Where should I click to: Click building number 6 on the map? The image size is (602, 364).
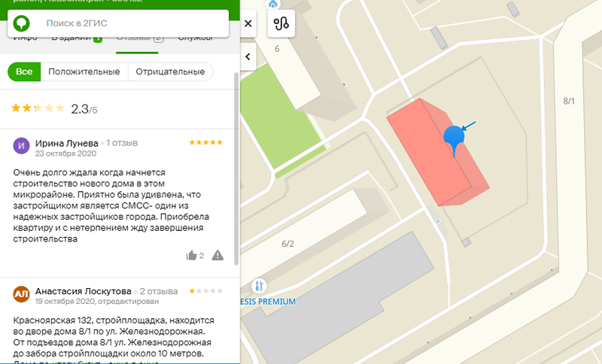click(277, 49)
